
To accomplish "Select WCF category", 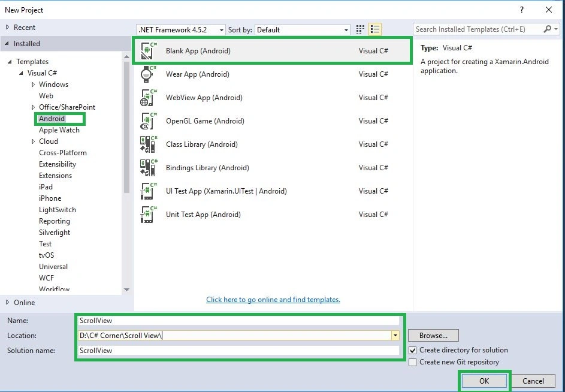I will [46, 278].
